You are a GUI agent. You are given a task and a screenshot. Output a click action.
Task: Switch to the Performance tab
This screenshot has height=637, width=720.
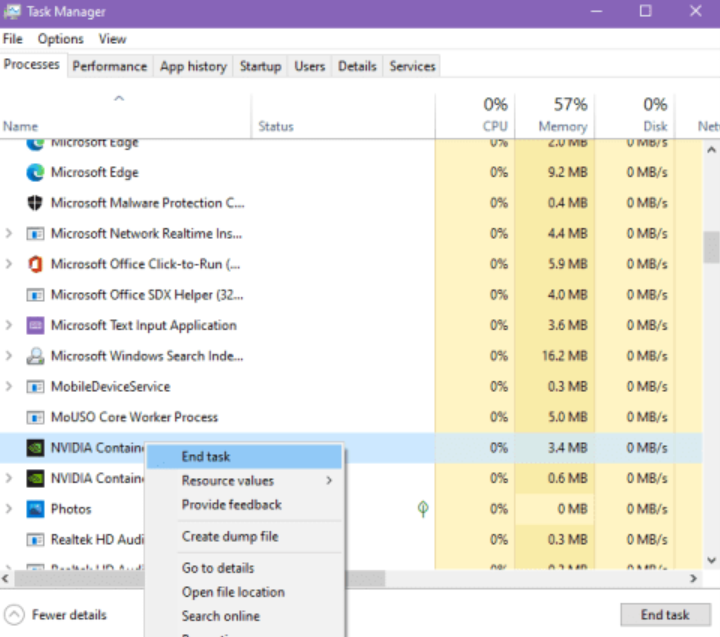click(x=110, y=66)
